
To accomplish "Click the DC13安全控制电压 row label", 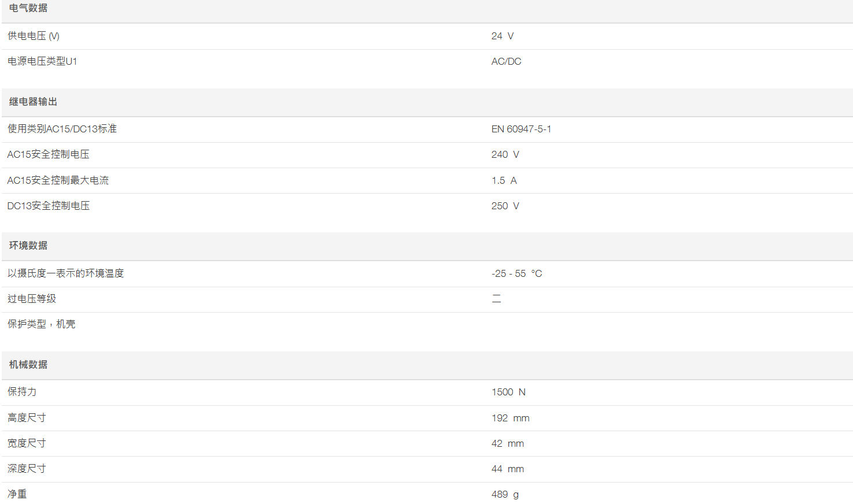I will [49, 206].
